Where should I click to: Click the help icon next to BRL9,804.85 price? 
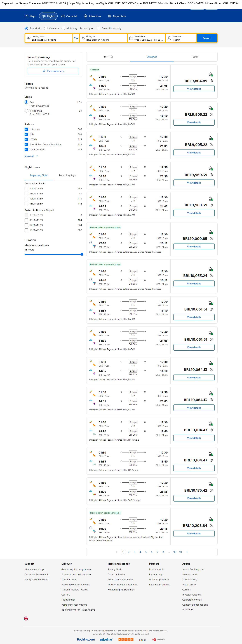(x=211, y=81)
